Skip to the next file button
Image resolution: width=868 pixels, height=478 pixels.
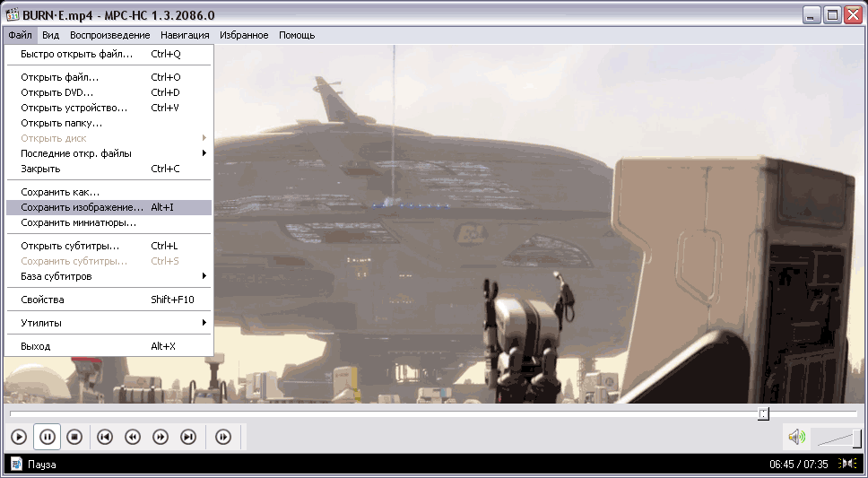point(188,437)
